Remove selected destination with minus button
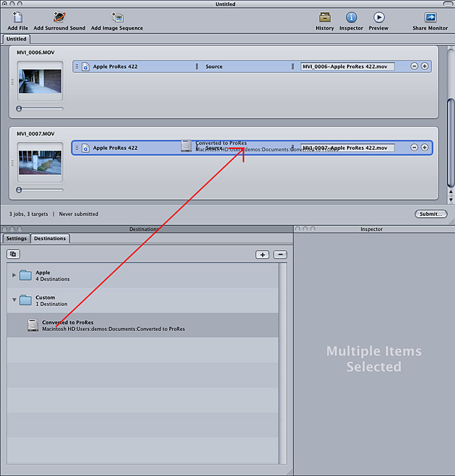Viewport: 455px width, 476px height. (280, 254)
